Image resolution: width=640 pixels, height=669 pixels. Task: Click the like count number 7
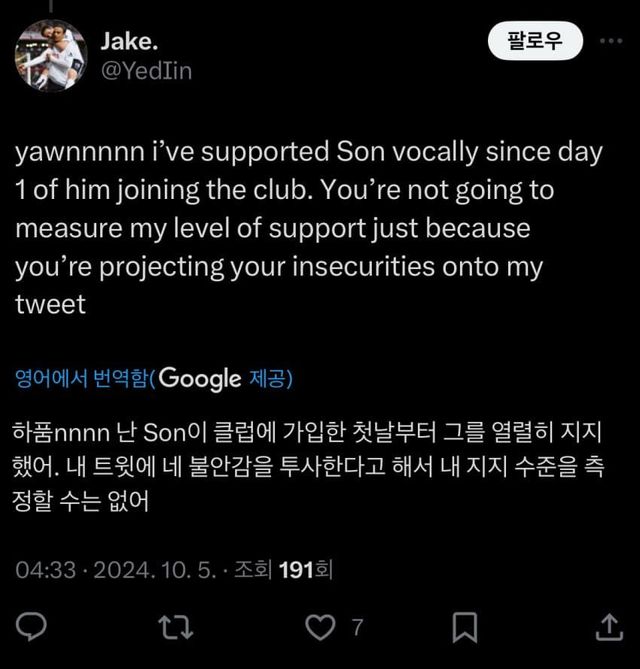tap(357, 628)
